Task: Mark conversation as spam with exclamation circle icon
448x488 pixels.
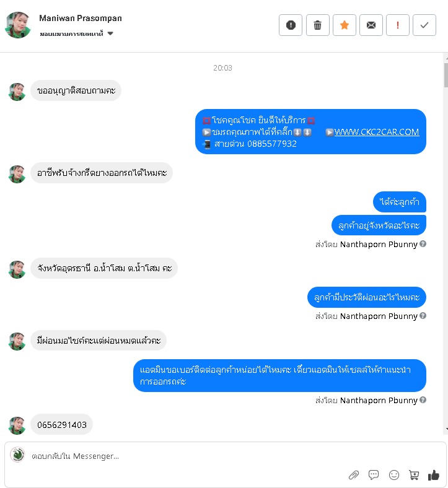Action: pos(291,25)
